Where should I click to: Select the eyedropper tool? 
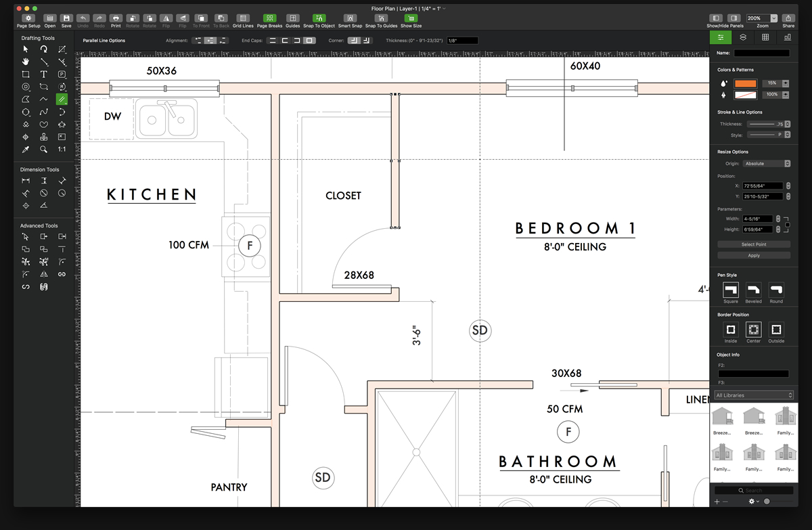26,149
